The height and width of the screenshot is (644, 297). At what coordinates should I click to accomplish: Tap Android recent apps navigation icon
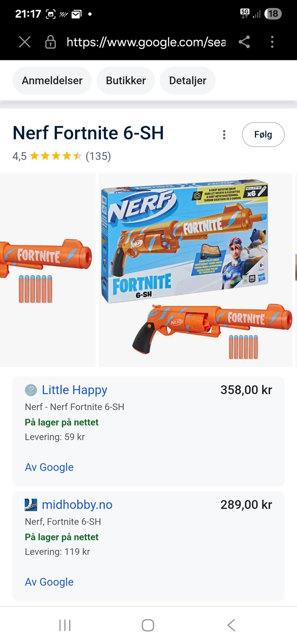tap(65, 625)
